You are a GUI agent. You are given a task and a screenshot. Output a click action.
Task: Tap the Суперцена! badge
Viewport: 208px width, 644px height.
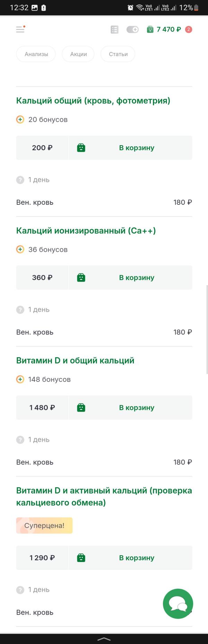(44, 525)
